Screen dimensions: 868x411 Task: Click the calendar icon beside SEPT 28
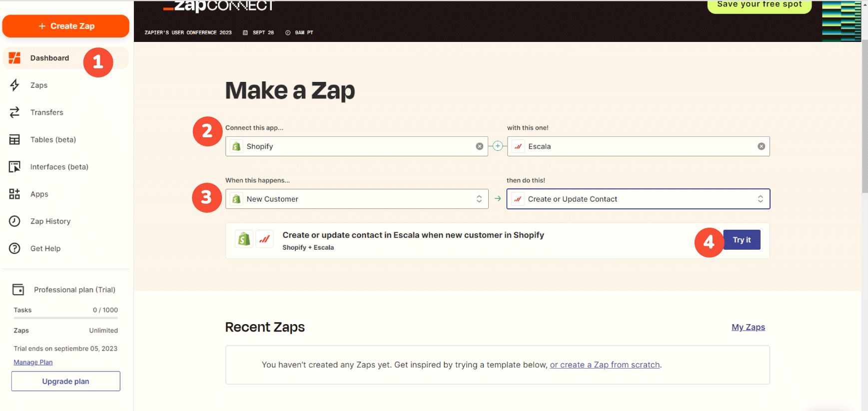coord(245,32)
